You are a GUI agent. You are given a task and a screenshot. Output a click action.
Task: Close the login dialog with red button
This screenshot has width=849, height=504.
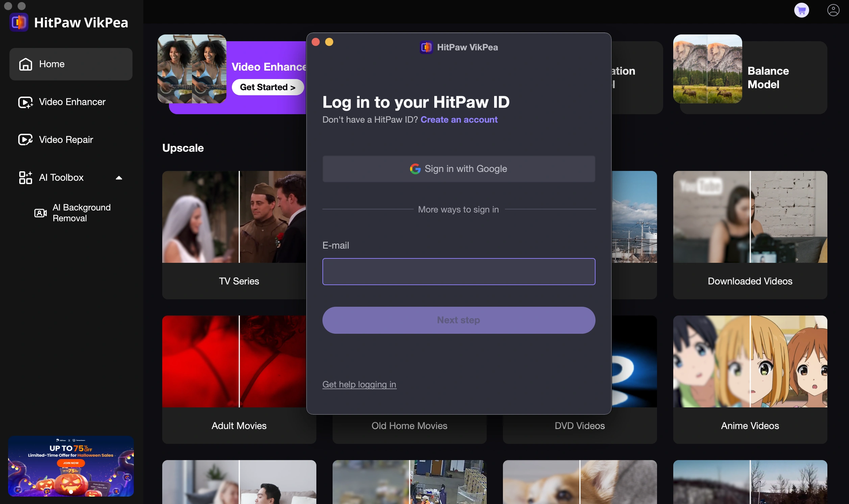pos(316,42)
